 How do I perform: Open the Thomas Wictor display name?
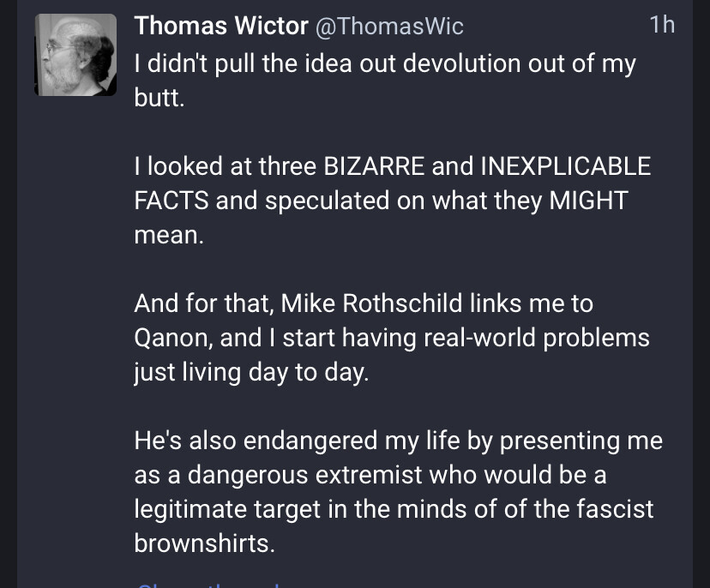pyautogui.click(x=220, y=27)
